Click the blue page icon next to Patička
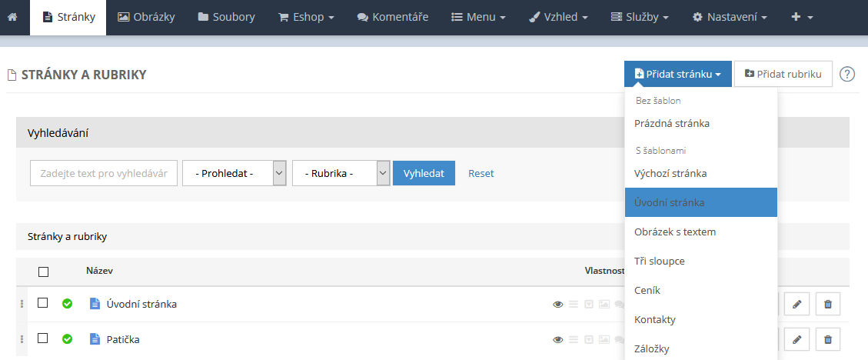868x360 pixels. [95, 339]
